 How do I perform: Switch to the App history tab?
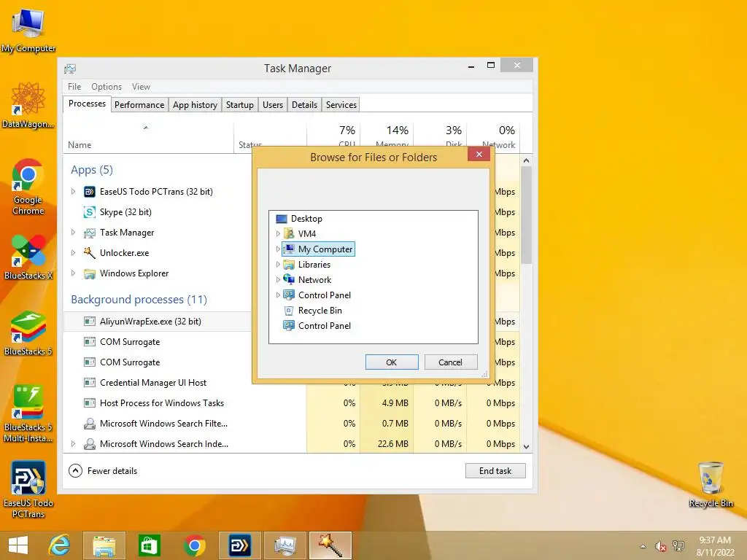pyautogui.click(x=195, y=105)
